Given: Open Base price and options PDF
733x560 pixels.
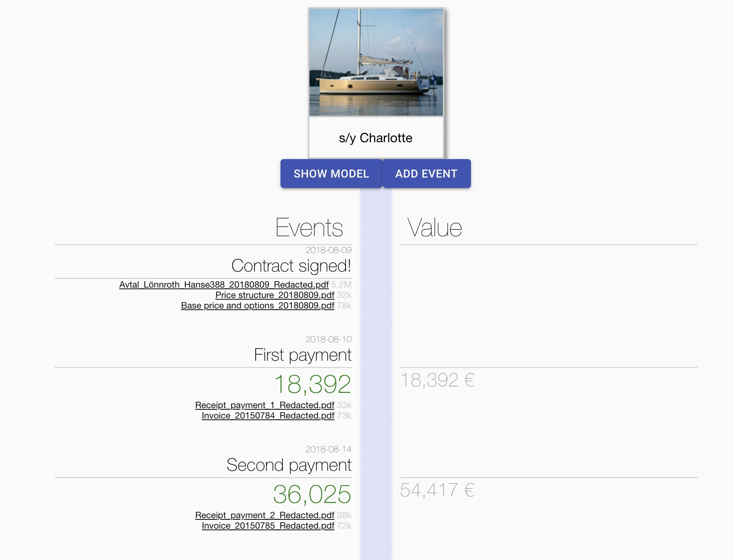Looking at the screenshot, I should point(257,306).
